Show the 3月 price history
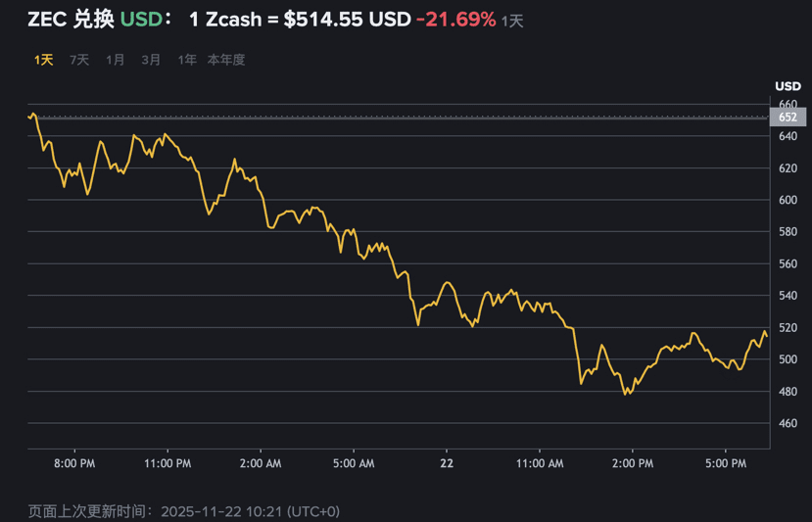The height and width of the screenshot is (522, 812). 151,60
